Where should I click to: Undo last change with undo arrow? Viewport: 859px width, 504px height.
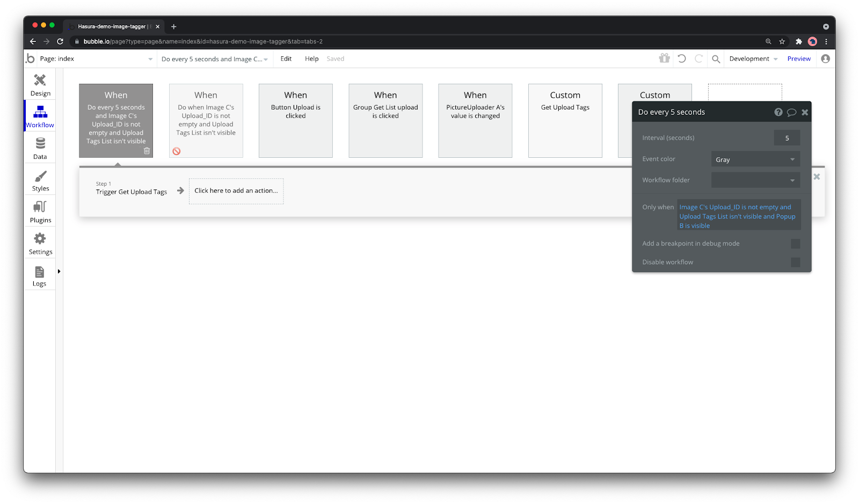pos(682,59)
